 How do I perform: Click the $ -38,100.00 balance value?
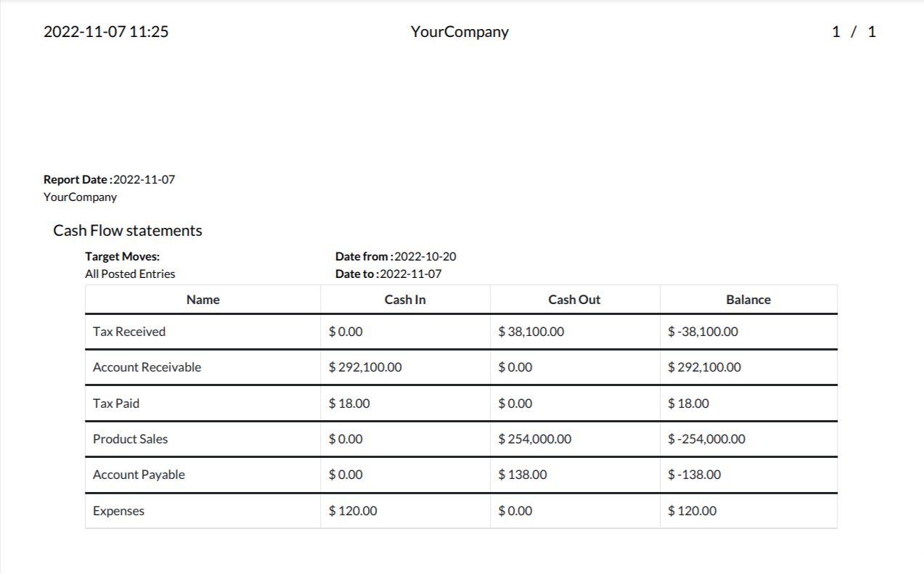[703, 332]
